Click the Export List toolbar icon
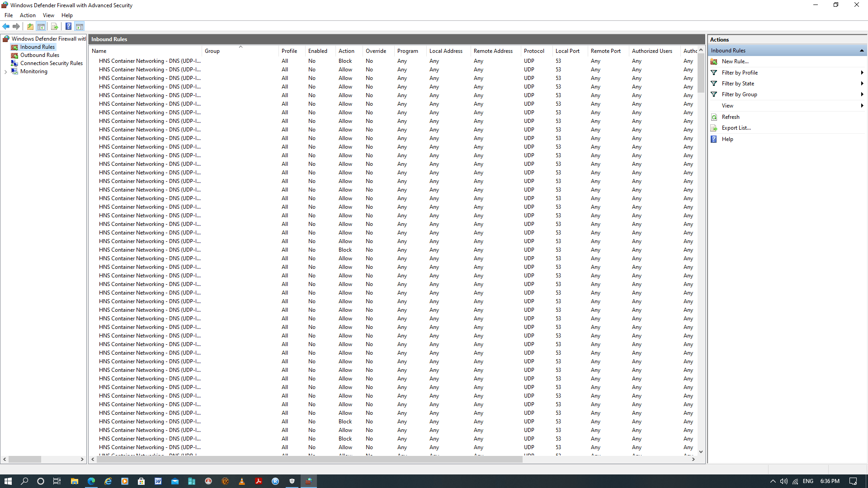This screenshot has width=868, height=488. pyautogui.click(x=54, y=26)
